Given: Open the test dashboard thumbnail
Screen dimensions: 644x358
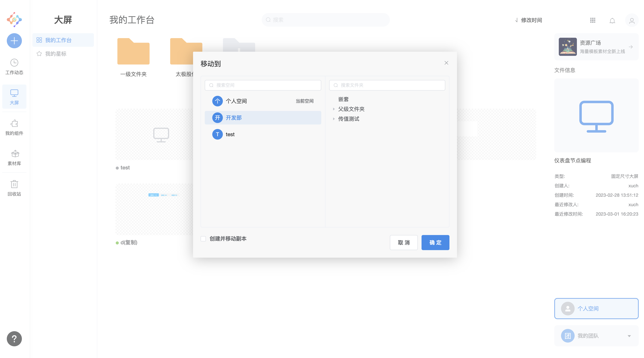Looking at the screenshot, I should coord(154,134).
